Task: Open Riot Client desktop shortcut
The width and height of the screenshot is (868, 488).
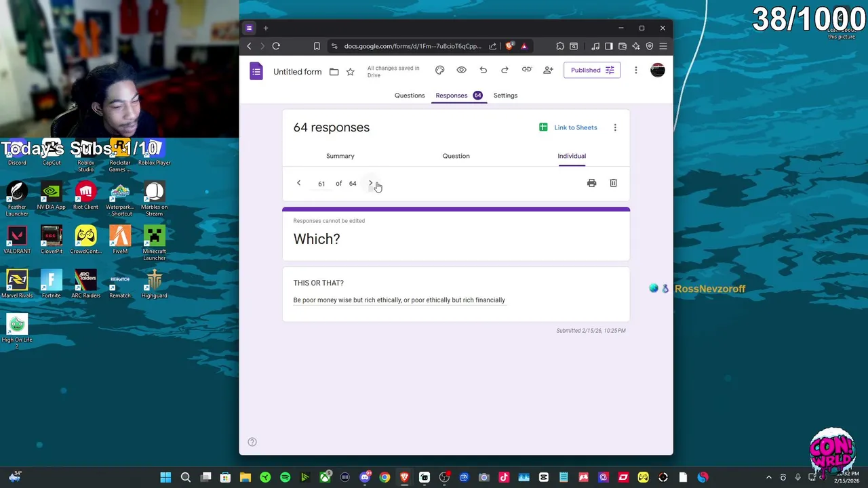Action: 85,195
